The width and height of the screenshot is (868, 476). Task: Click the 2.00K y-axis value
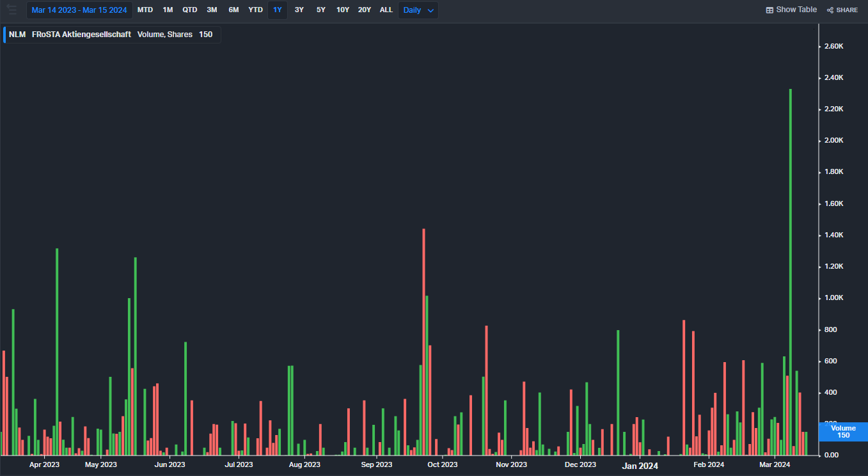point(833,141)
